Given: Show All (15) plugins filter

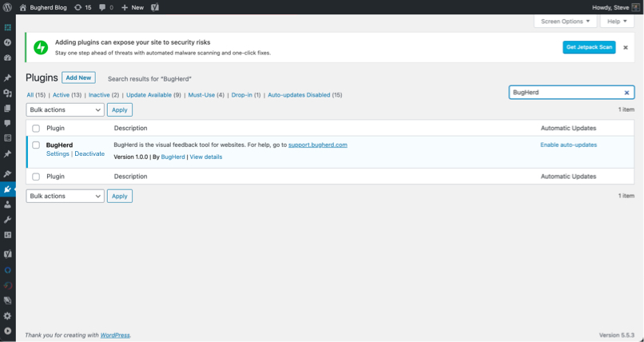Looking at the screenshot, I should click(x=36, y=95).
